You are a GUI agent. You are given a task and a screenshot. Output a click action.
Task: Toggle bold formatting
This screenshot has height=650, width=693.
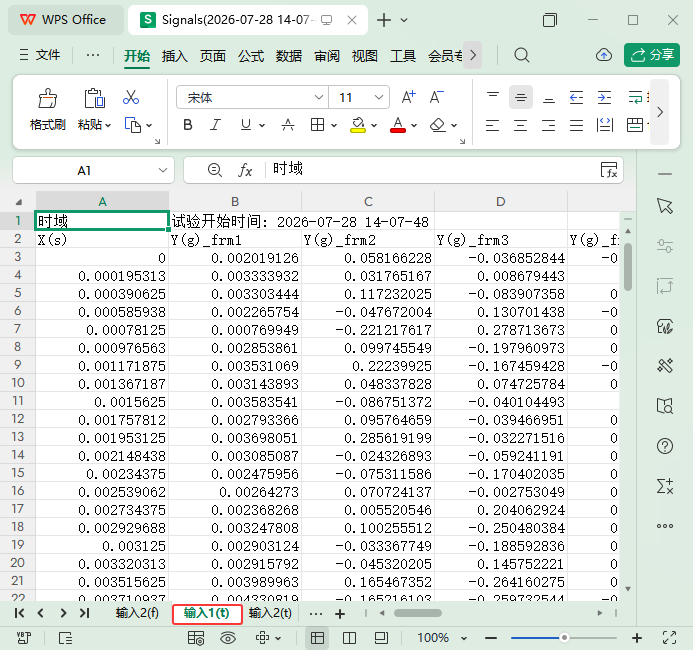coord(188,125)
